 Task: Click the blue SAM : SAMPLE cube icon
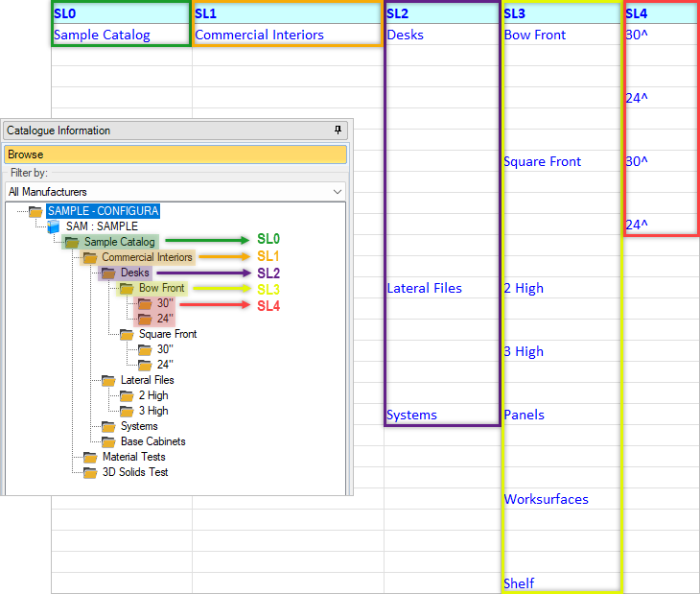54,226
